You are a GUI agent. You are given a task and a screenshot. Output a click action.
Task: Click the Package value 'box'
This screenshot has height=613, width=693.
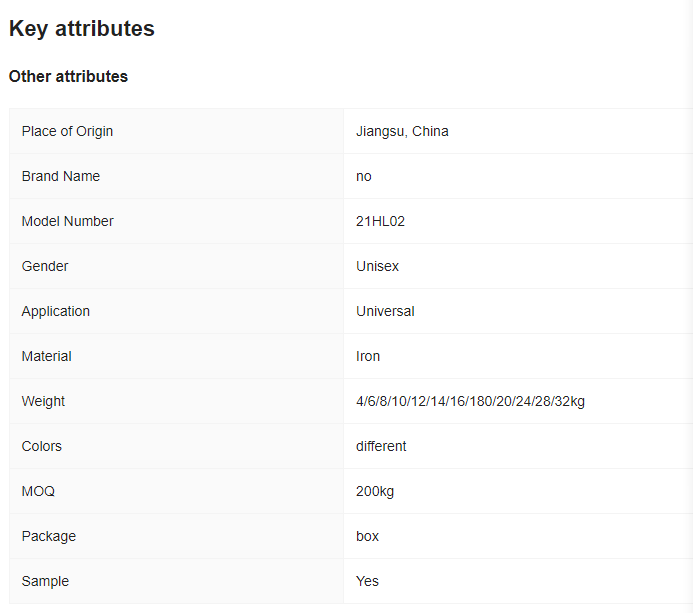tap(368, 536)
